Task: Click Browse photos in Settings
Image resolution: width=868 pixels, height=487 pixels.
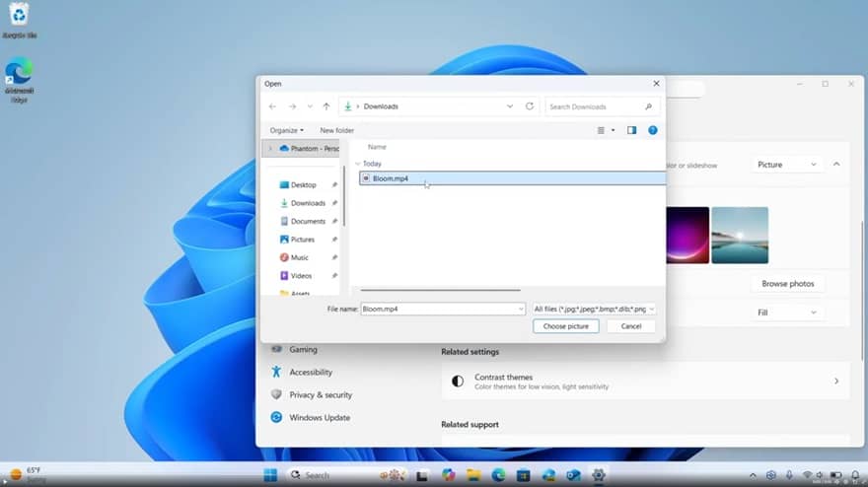Action: tap(788, 283)
